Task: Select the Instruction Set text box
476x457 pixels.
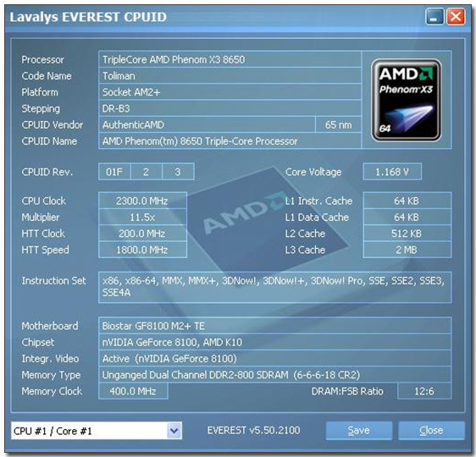Action: click(274, 287)
